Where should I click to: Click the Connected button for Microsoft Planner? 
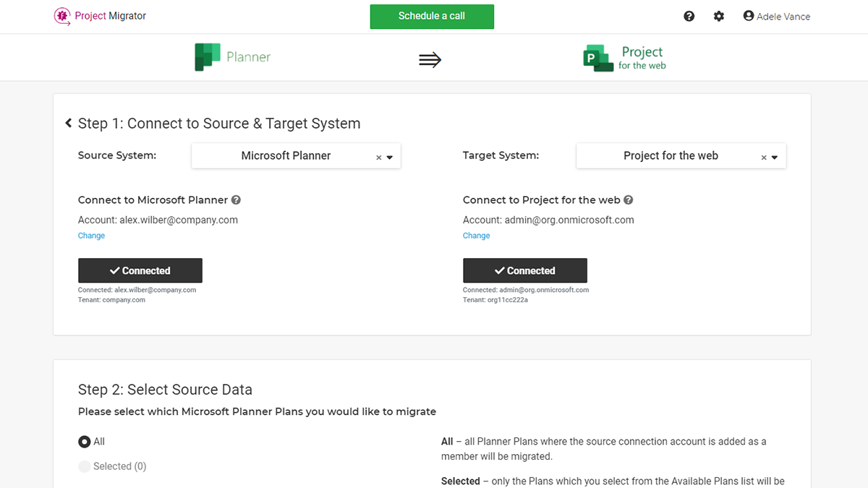140,270
